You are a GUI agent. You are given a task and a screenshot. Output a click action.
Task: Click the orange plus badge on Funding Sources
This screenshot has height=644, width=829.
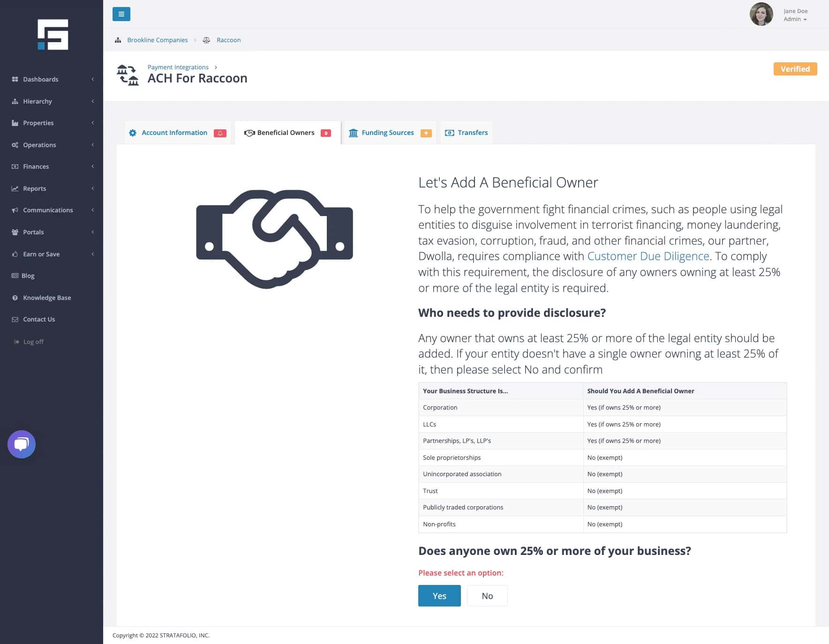(426, 133)
